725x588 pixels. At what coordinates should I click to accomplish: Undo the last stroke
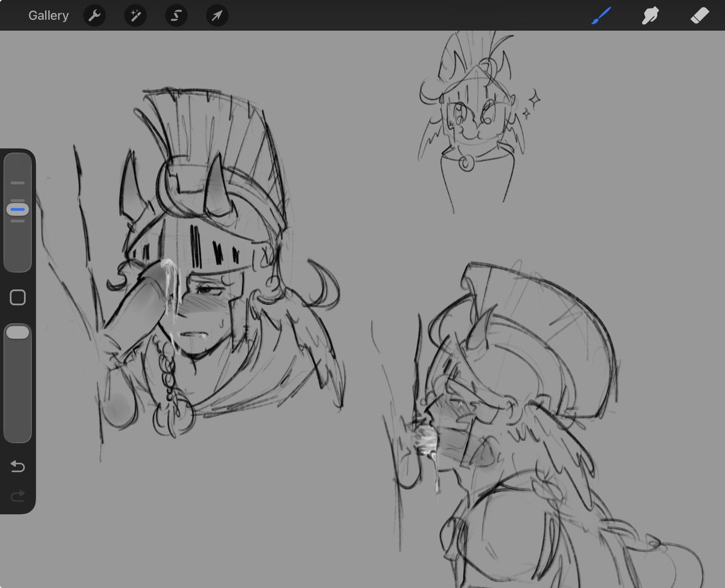18,467
